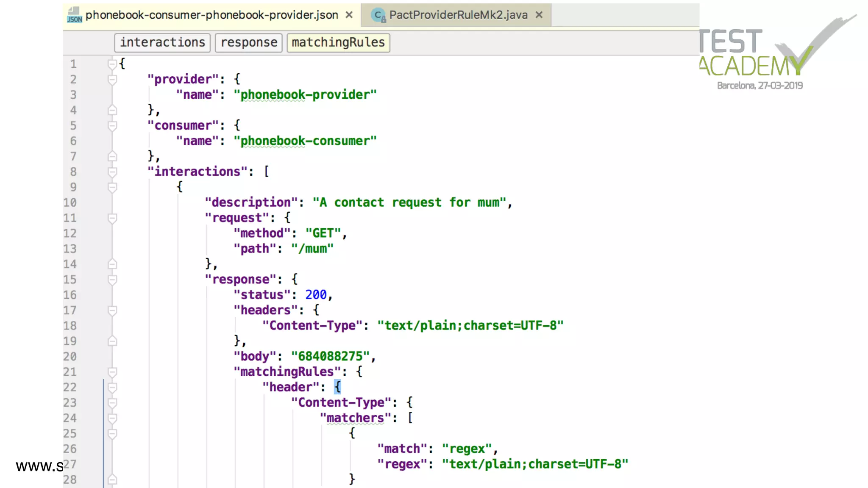Screen dimensions: 868x488
Task: Collapse the root object fold marker on line 1
Action: coord(112,64)
